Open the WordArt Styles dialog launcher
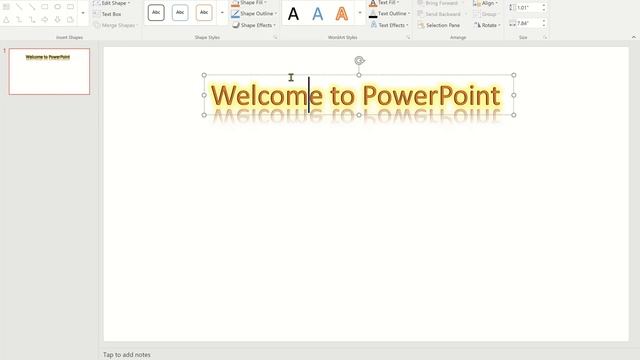Viewport: 640px width, 360px height. (x=408, y=37)
